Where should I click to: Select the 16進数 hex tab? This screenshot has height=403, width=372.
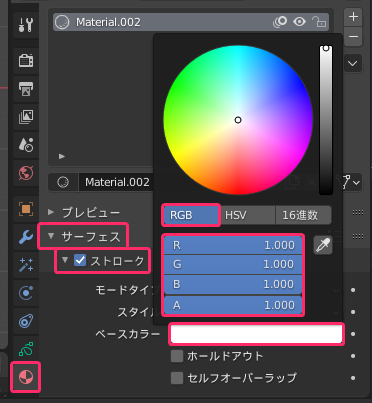pyautogui.click(x=303, y=215)
